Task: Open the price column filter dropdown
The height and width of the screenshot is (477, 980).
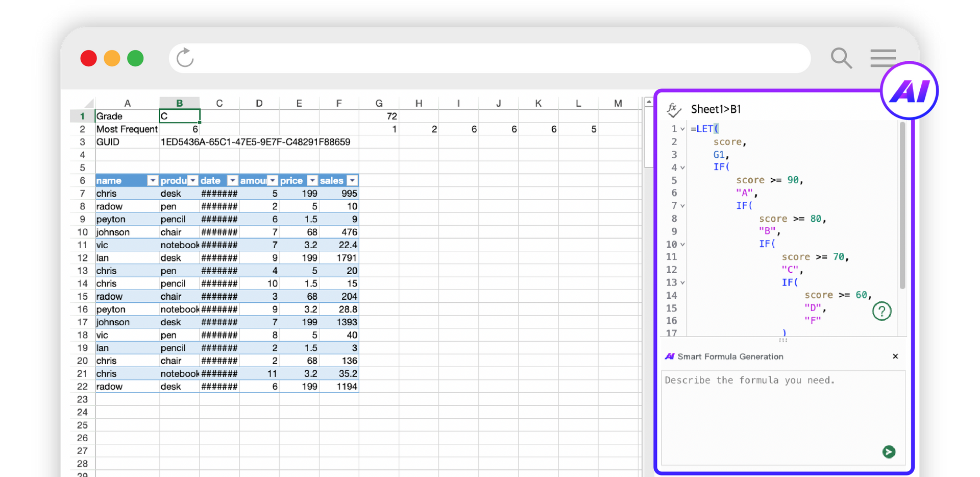Action: tap(312, 181)
